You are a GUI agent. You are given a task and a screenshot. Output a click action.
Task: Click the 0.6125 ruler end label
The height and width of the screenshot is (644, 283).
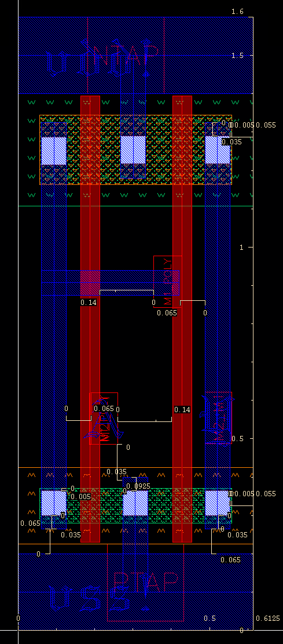click(x=268, y=618)
